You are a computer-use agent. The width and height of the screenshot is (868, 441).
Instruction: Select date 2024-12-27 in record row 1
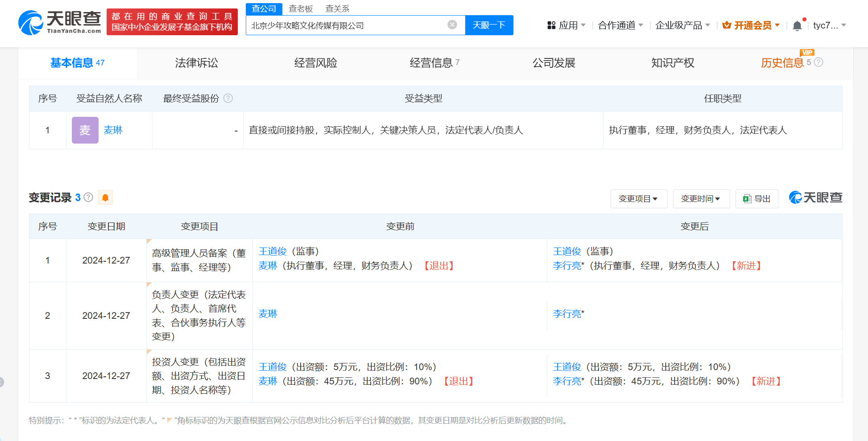click(x=106, y=260)
